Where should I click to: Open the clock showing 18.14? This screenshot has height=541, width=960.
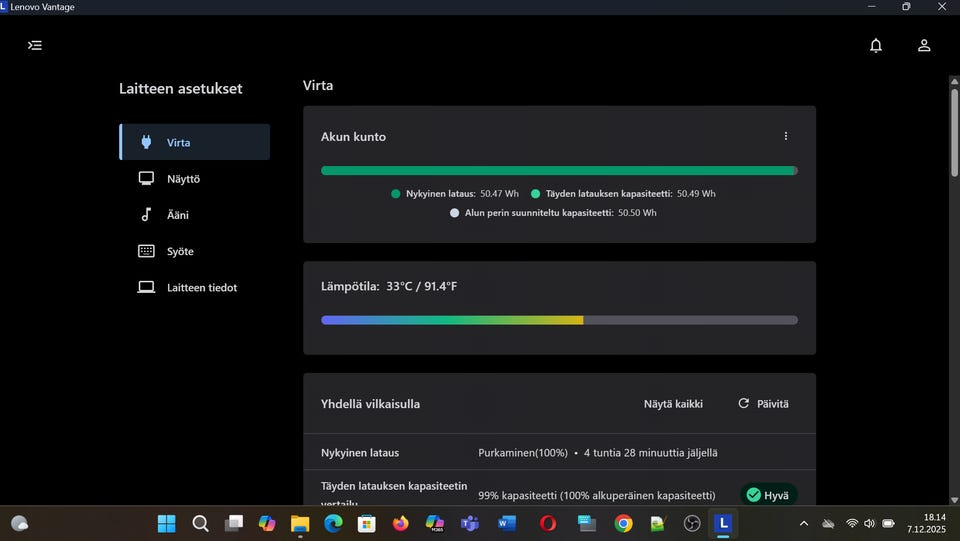click(x=926, y=524)
